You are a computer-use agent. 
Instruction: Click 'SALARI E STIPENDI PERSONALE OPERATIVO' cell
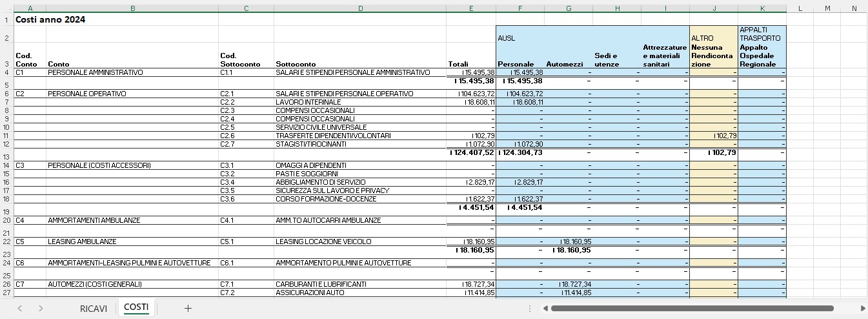[360, 94]
